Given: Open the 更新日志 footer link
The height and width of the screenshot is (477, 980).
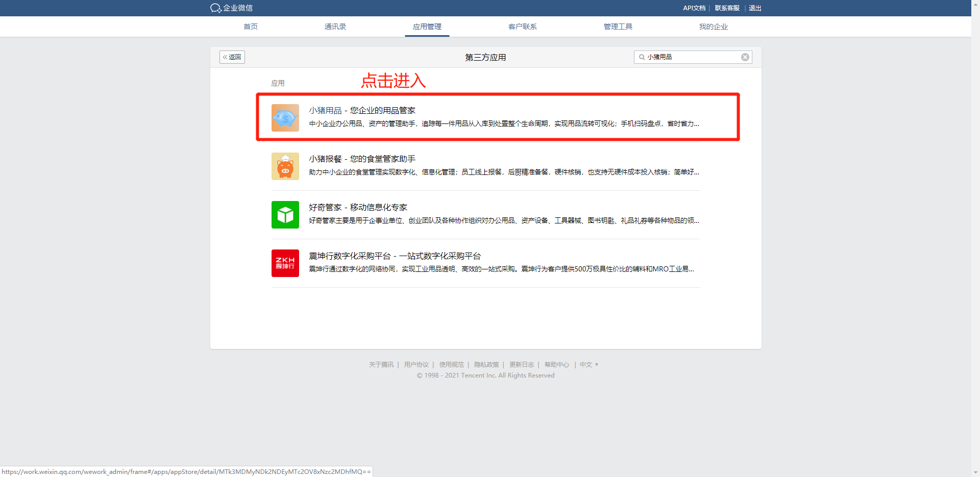Looking at the screenshot, I should click(x=522, y=365).
